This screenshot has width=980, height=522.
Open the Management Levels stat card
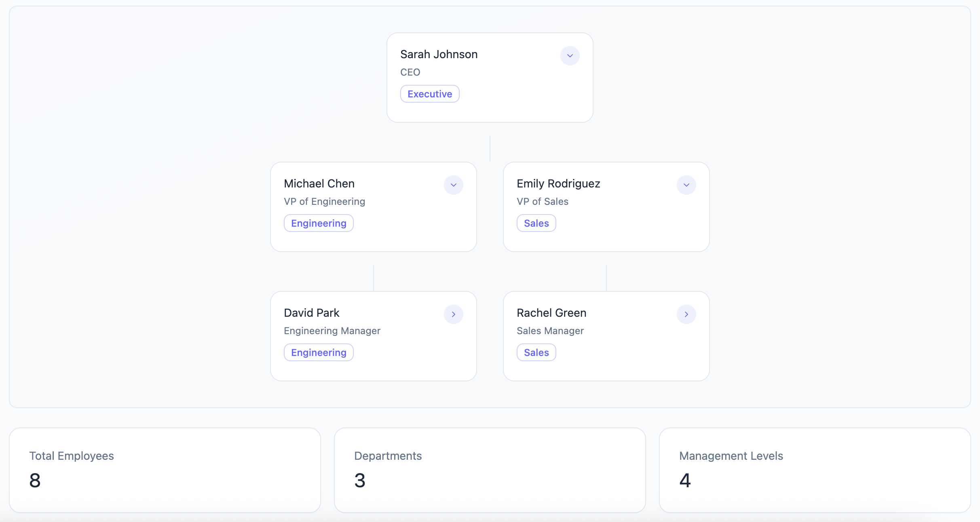815,470
